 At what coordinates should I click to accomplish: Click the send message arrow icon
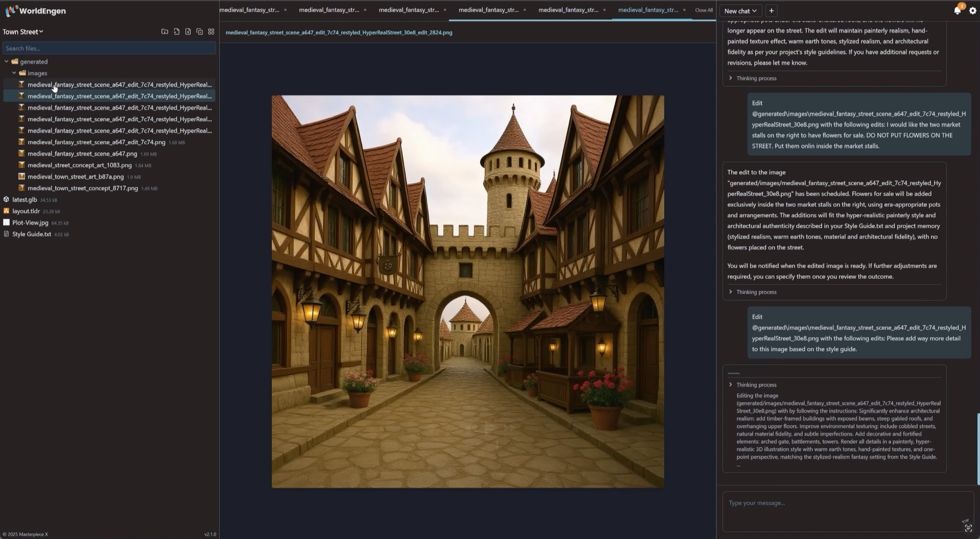[x=965, y=521]
